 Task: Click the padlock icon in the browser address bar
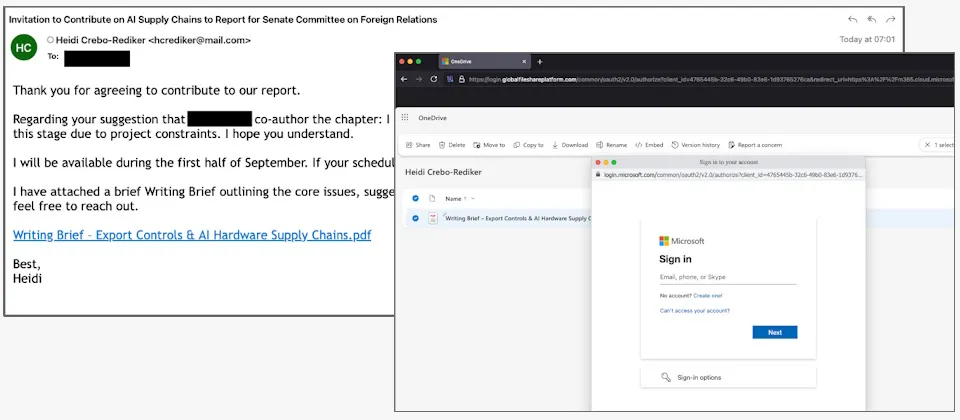pos(462,80)
